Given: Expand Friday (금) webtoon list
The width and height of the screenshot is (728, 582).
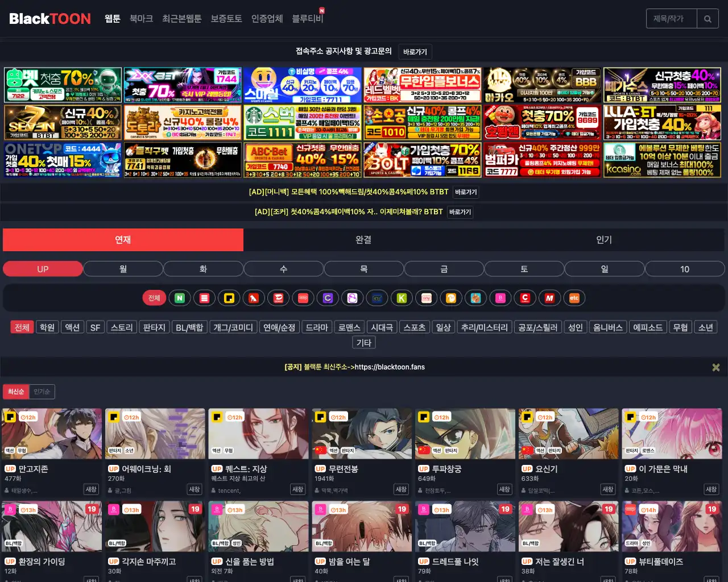Looking at the screenshot, I should point(444,268).
